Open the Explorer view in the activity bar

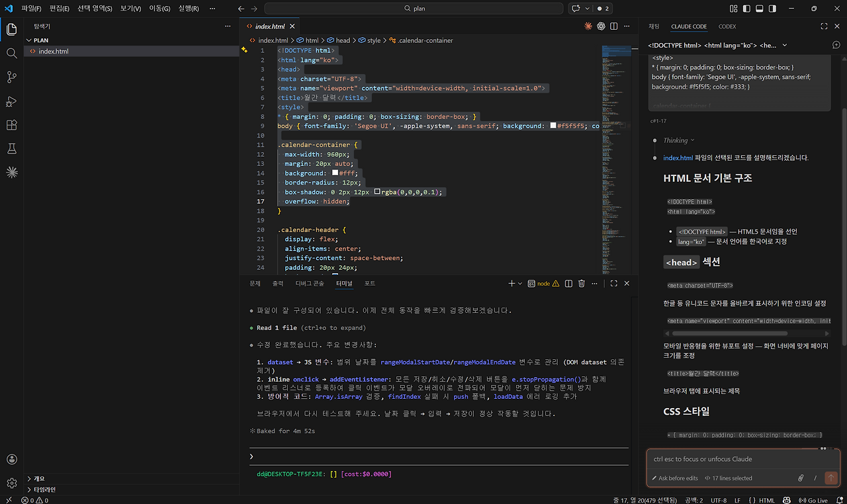tap(11, 30)
